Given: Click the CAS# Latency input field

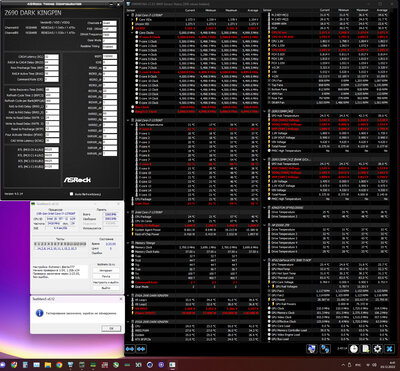Looking at the screenshot, I should (x=51, y=57).
